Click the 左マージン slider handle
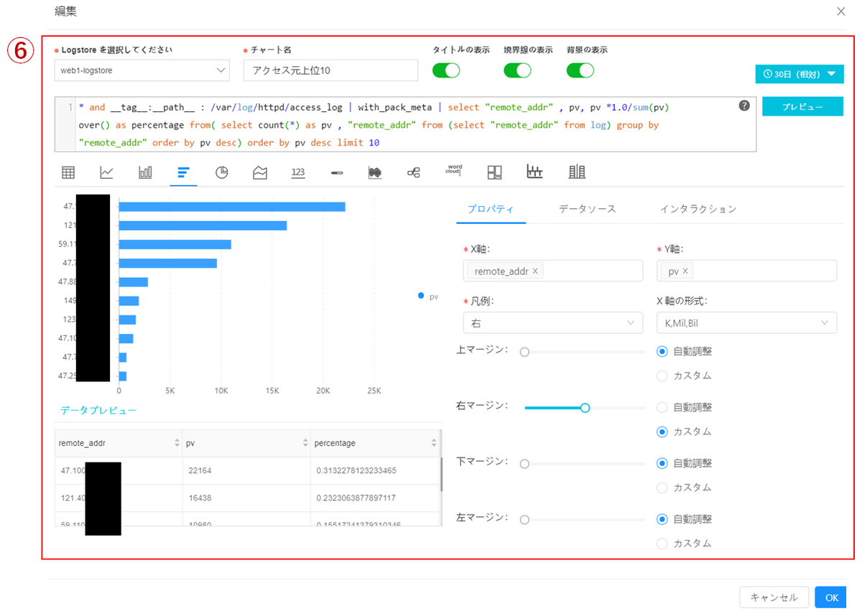Viewport: 862px width, 616px height. point(524,519)
